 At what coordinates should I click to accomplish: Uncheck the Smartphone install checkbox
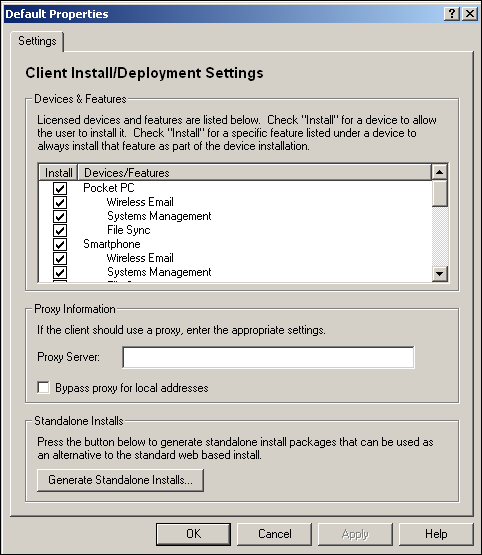60,244
